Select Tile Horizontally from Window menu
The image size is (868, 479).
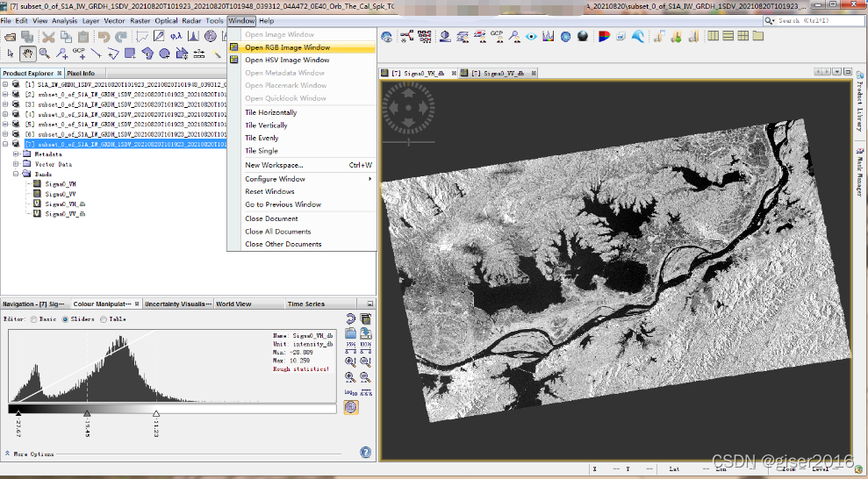pos(270,112)
